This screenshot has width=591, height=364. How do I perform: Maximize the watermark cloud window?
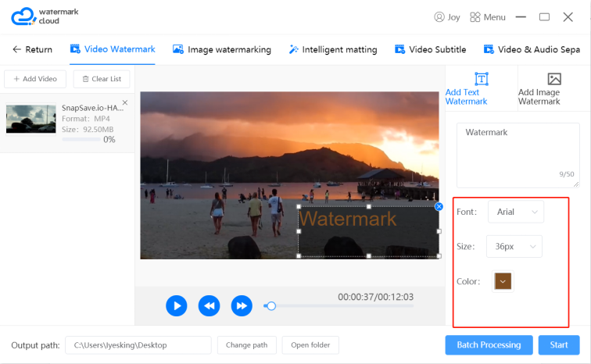point(544,17)
